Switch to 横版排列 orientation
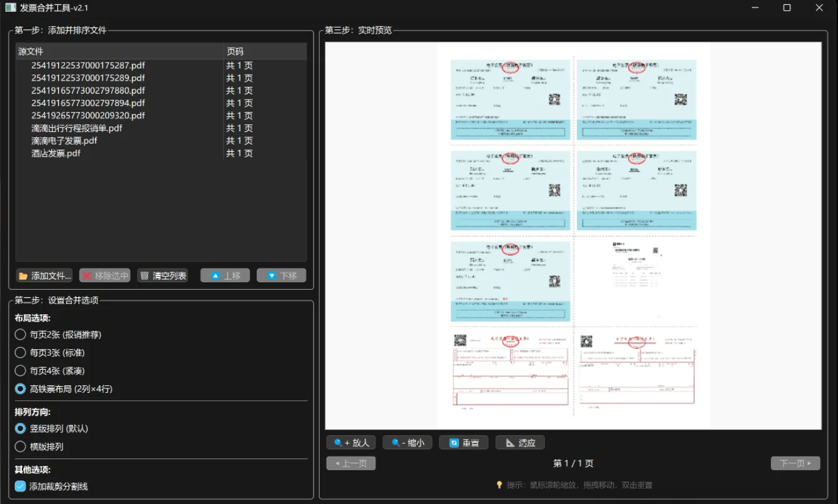838x504 pixels. 21,447
